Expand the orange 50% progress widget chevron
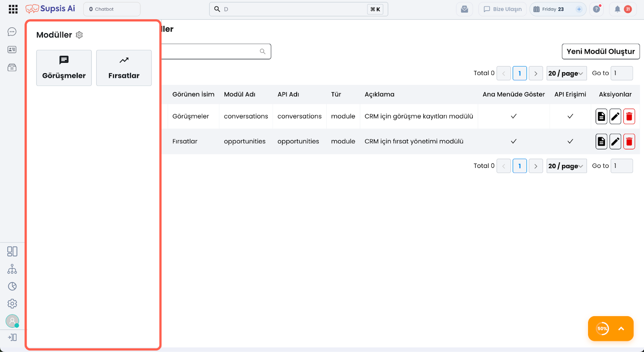Viewport: 644px width, 352px height. coord(621,329)
